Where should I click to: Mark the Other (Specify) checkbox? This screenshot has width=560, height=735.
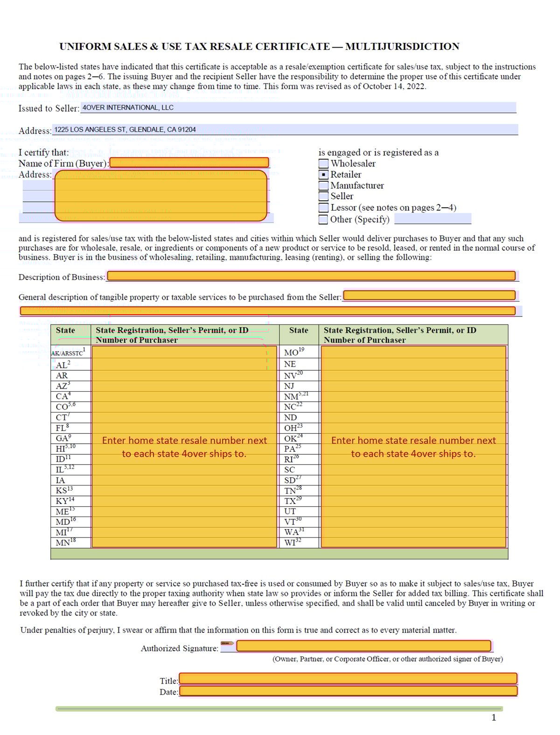click(x=323, y=219)
